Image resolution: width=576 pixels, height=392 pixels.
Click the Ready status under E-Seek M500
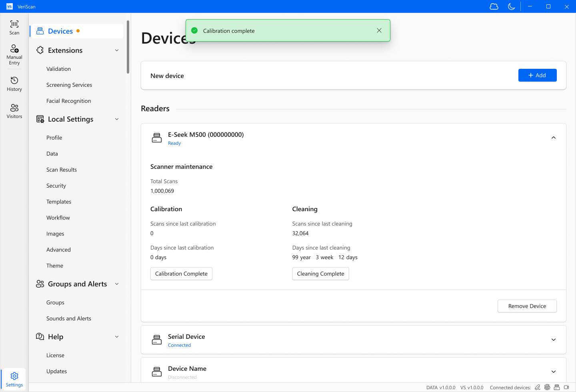174,143
